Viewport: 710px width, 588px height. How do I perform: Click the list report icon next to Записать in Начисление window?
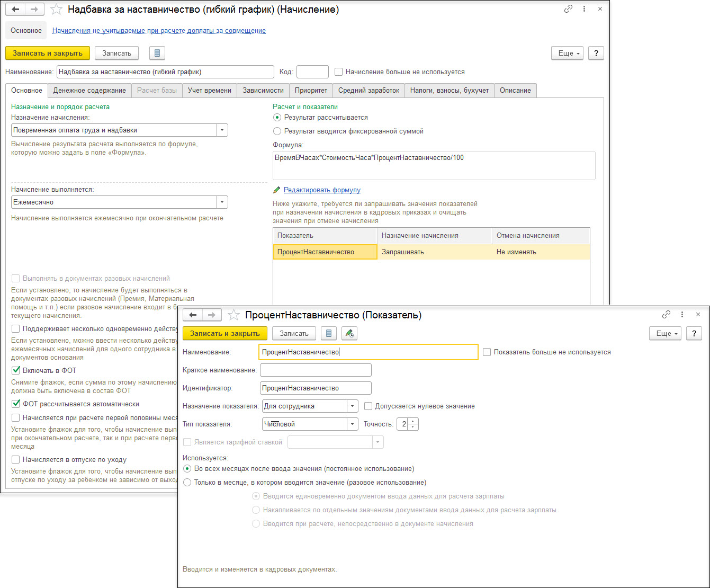point(157,53)
